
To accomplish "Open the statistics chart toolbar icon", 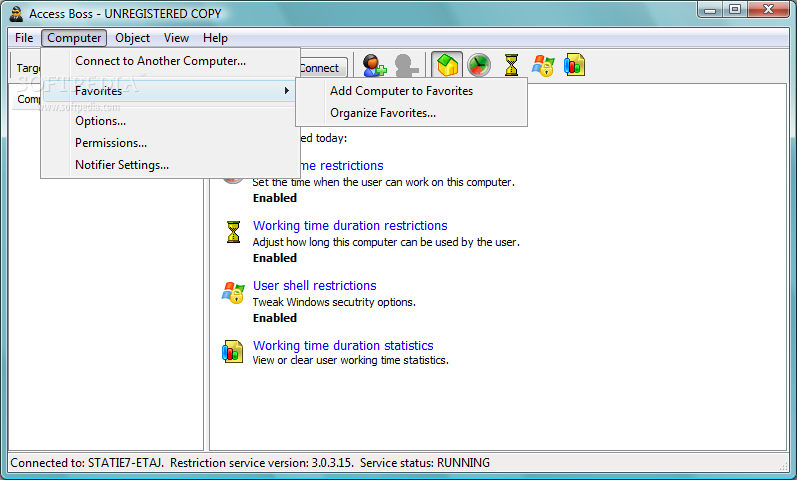I will pyautogui.click(x=574, y=65).
